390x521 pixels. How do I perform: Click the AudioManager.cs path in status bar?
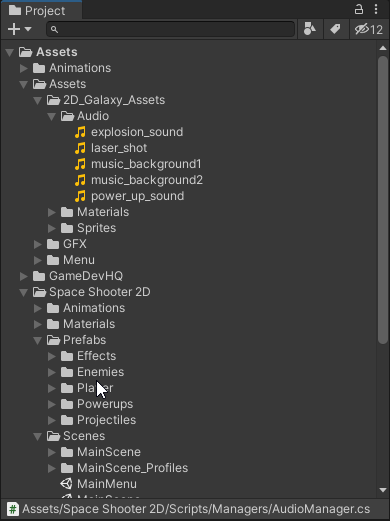coord(196,509)
